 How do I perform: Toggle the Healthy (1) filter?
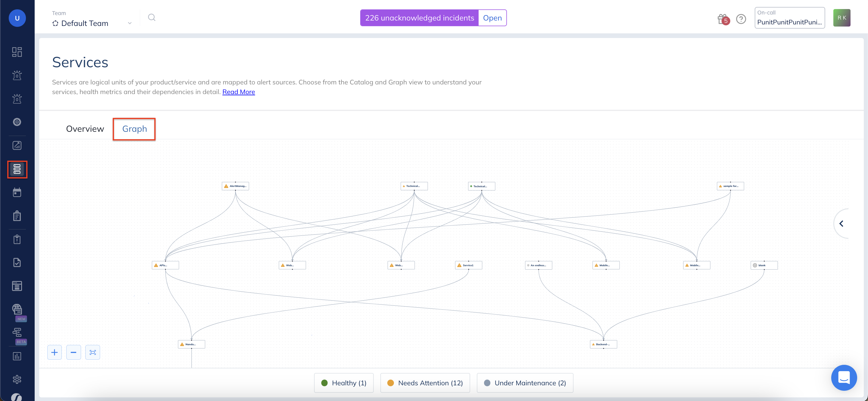(344, 383)
